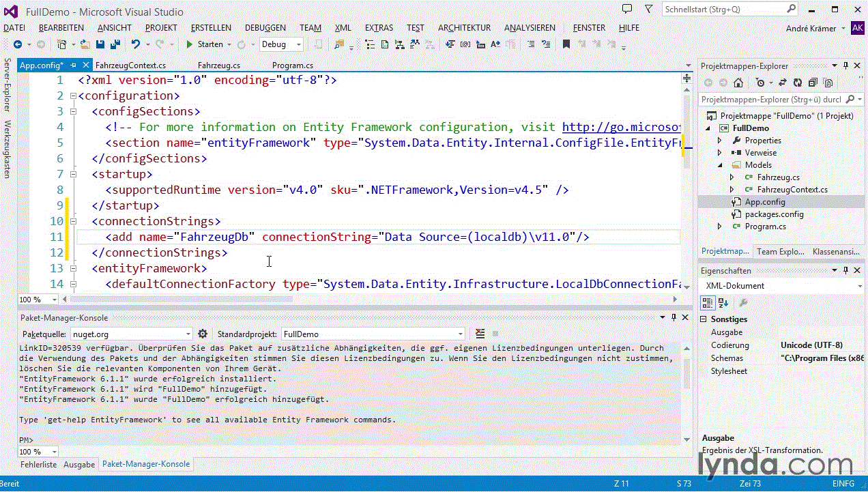
Task: Click the comment-out selection lines icon
Action: [x=530, y=44]
